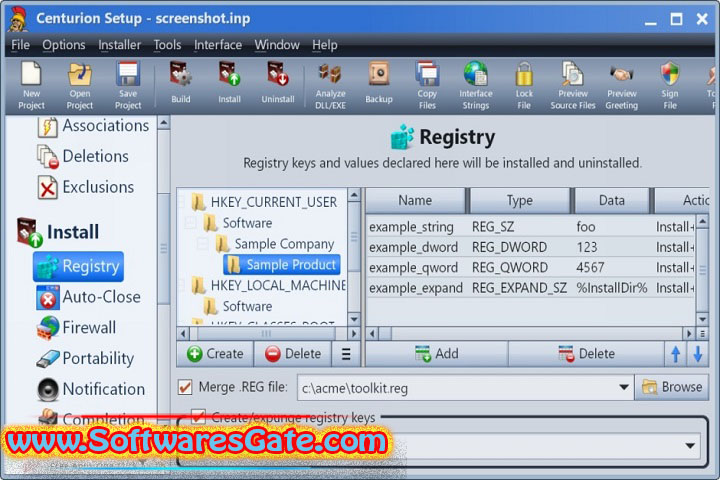Open registry tree options list icon
Screen dimensions: 720x480
pos(346,354)
